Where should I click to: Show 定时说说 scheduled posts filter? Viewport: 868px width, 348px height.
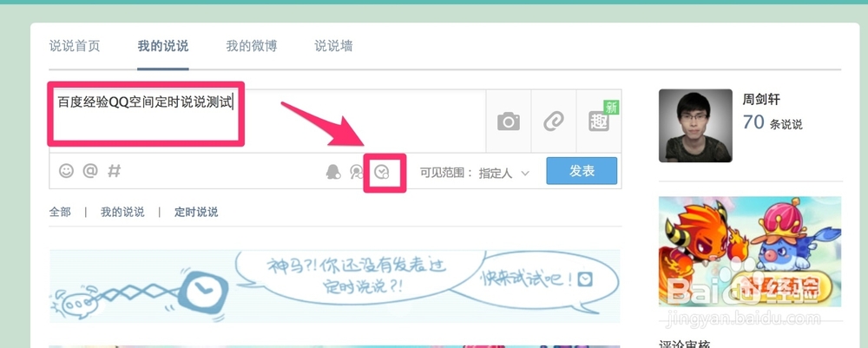point(196,212)
